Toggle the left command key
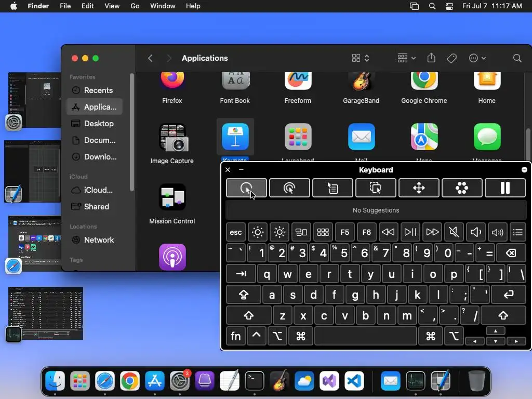 [x=301, y=336]
